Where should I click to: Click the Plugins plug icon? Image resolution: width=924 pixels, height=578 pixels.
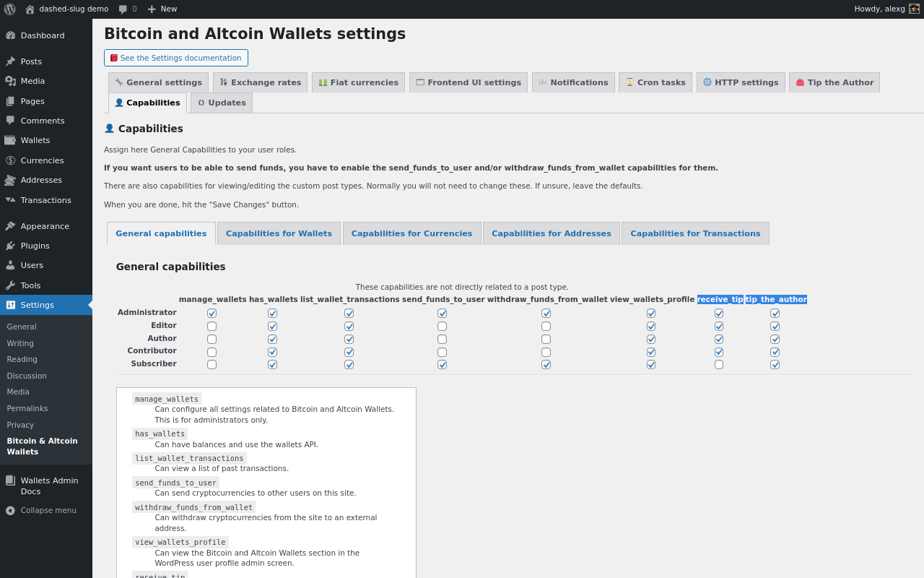tap(10, 246)
